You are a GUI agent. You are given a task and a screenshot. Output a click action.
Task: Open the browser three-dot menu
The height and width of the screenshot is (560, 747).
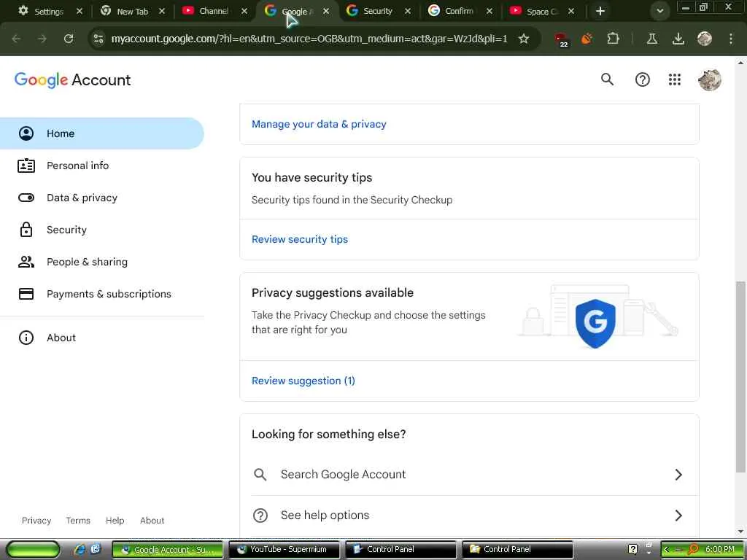point(731,39)
